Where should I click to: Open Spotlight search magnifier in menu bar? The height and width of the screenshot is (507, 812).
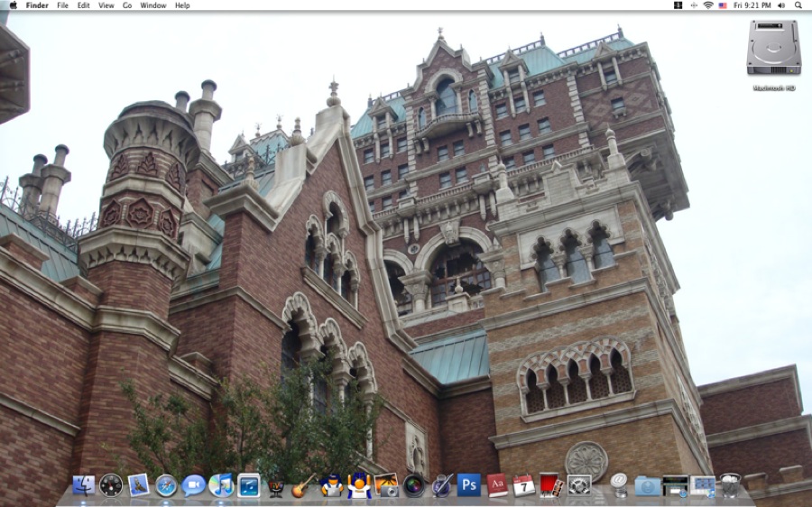pos(798,5)
